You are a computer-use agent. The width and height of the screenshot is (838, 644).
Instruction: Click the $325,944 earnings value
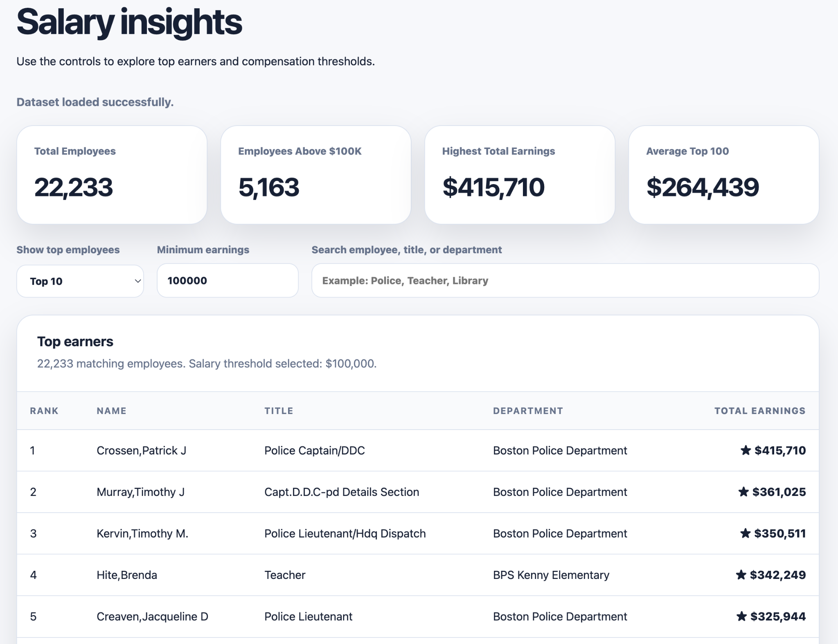778,617
